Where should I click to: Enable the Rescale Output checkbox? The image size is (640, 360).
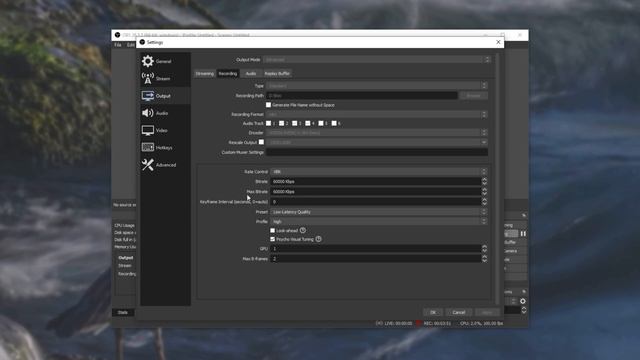(261, 142)
